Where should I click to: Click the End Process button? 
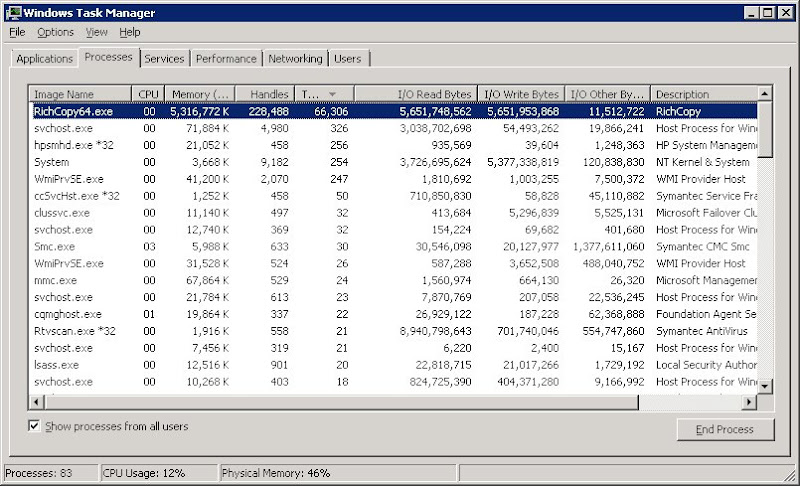coord(725,429)
